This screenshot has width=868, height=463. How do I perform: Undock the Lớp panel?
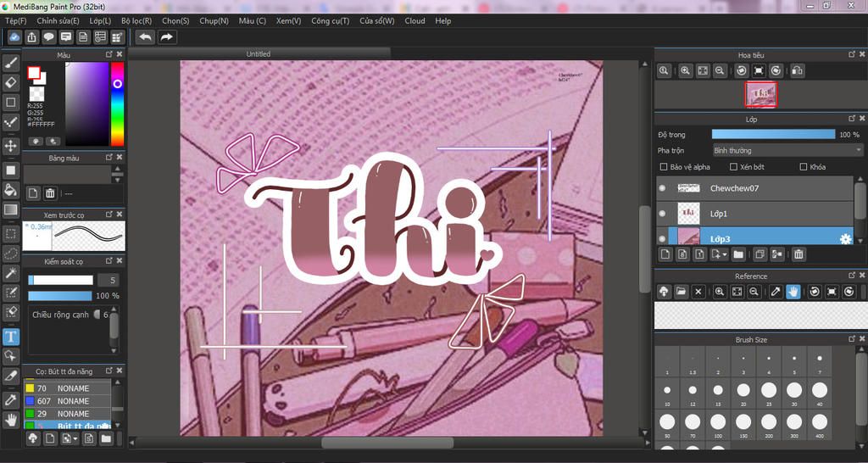click(851, 119)
